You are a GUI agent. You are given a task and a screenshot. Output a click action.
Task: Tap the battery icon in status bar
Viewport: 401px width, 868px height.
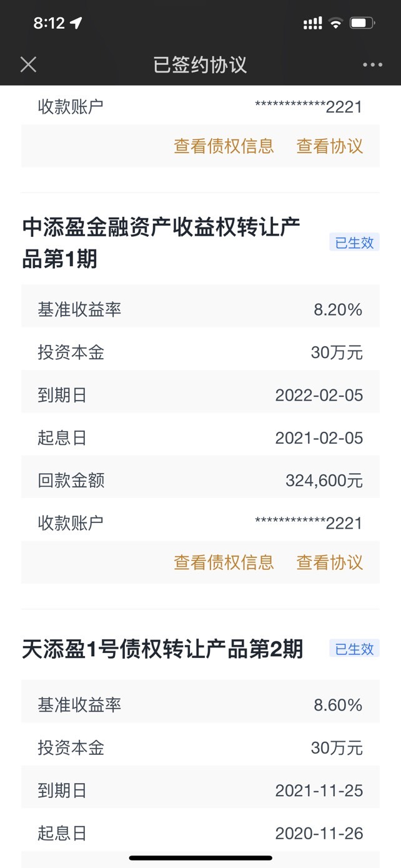click(362, 24)
